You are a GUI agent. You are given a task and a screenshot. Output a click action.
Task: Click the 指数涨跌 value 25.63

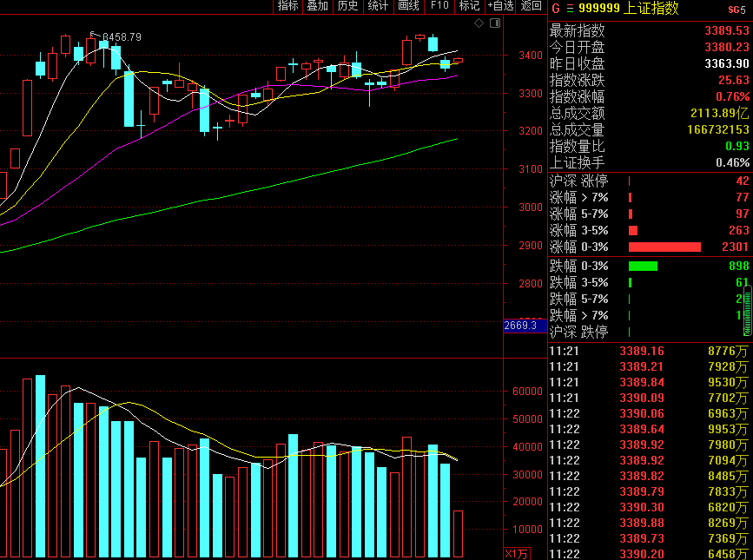[x=734, y=80]
